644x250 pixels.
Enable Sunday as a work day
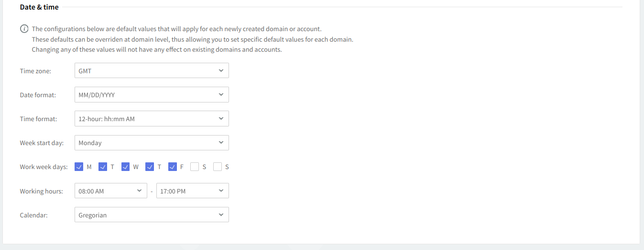[218, 167]
